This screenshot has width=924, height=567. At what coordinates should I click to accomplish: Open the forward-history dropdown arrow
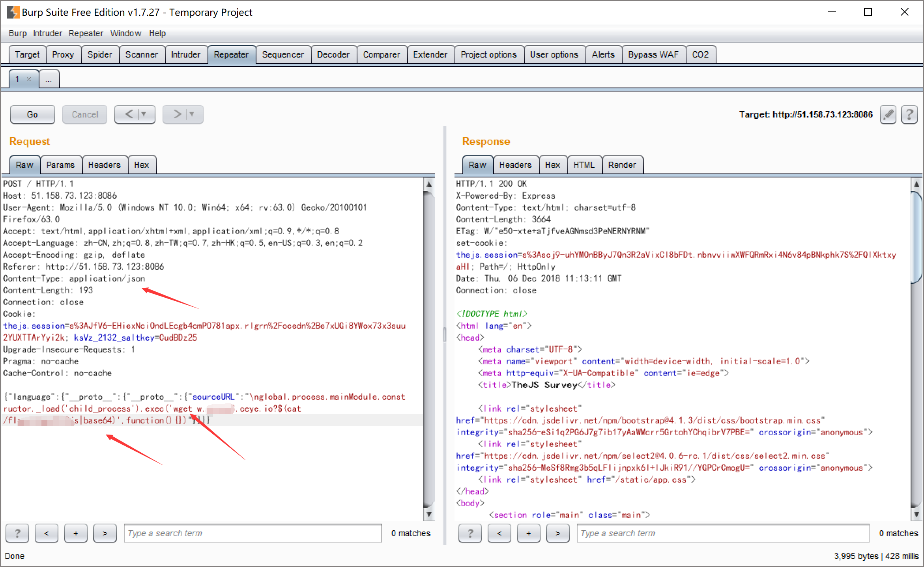coord(192,114)
